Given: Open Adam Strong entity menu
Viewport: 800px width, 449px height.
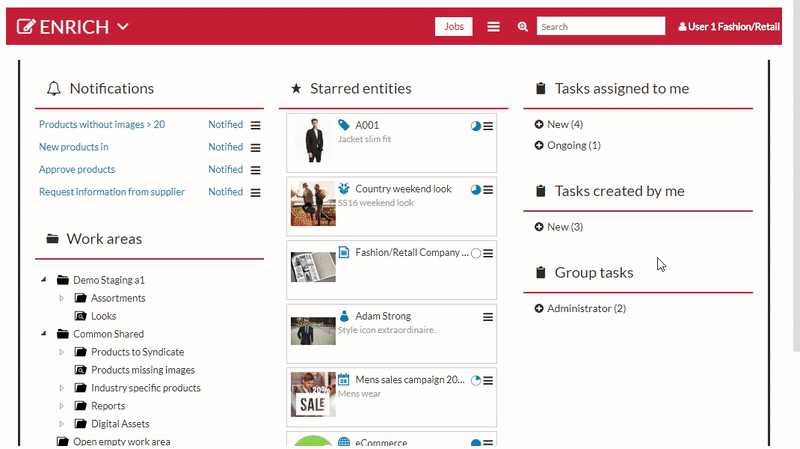Looking at the screenshot, I should [x=488, y=317].
